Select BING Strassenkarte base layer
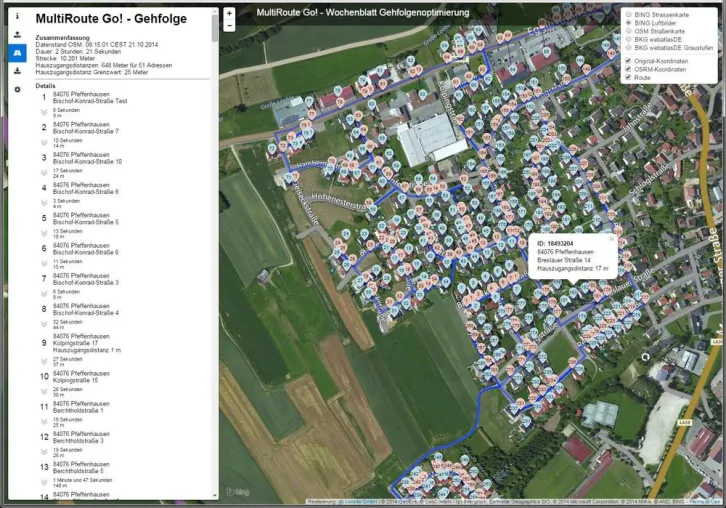 tap(629, 15)
